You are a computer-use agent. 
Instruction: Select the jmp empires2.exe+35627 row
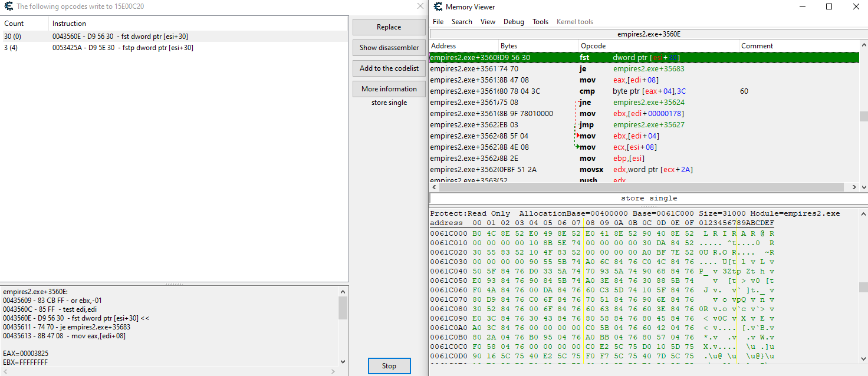click(x=644, y=125)
